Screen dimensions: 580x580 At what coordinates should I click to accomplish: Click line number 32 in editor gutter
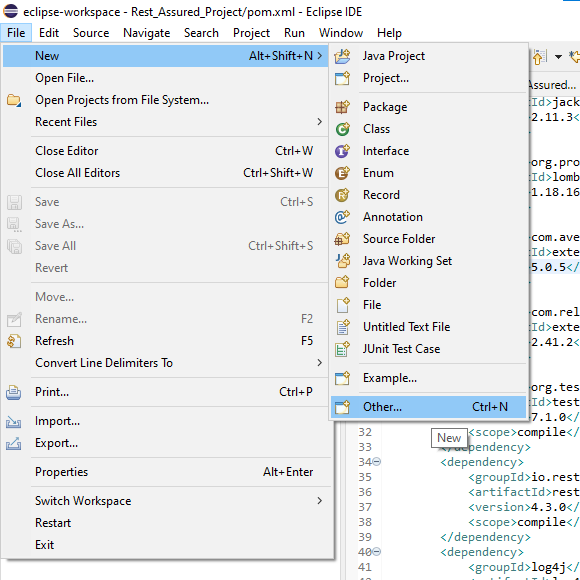[365, 432]
